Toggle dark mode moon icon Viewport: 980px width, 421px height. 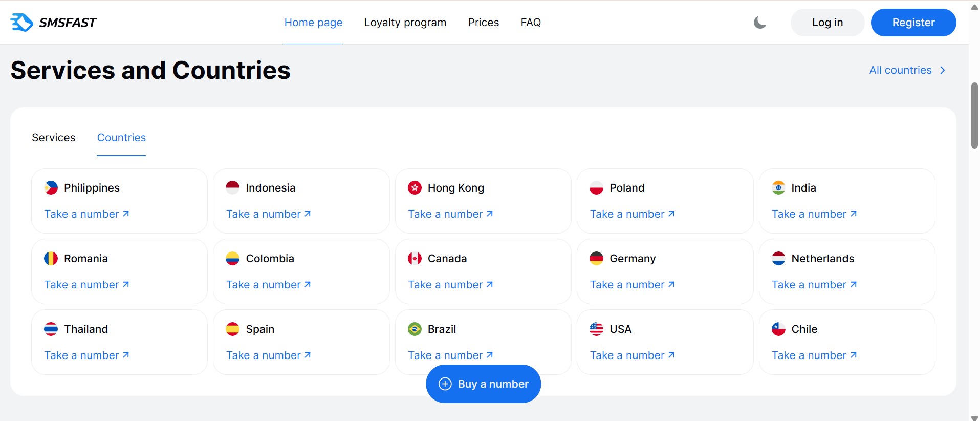pos(760,23)
